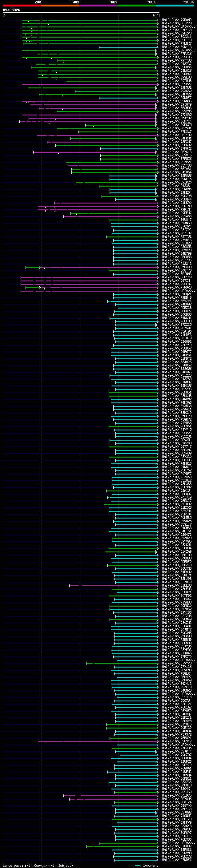Open hit UniRef100_A7LNX7
The height and width of the screenshot is (868, 197).
(x=177, y=43)
